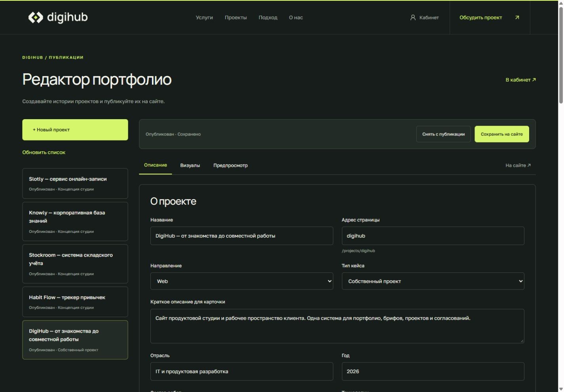Select the Habit Flow — трекер привычек project
564x392 pixels.
tap(75, 302)
